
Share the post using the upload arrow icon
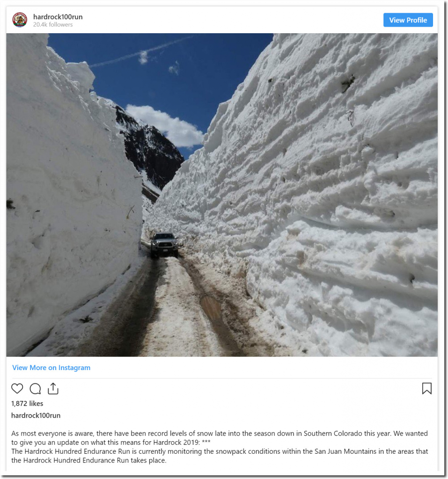coord(53,389)
